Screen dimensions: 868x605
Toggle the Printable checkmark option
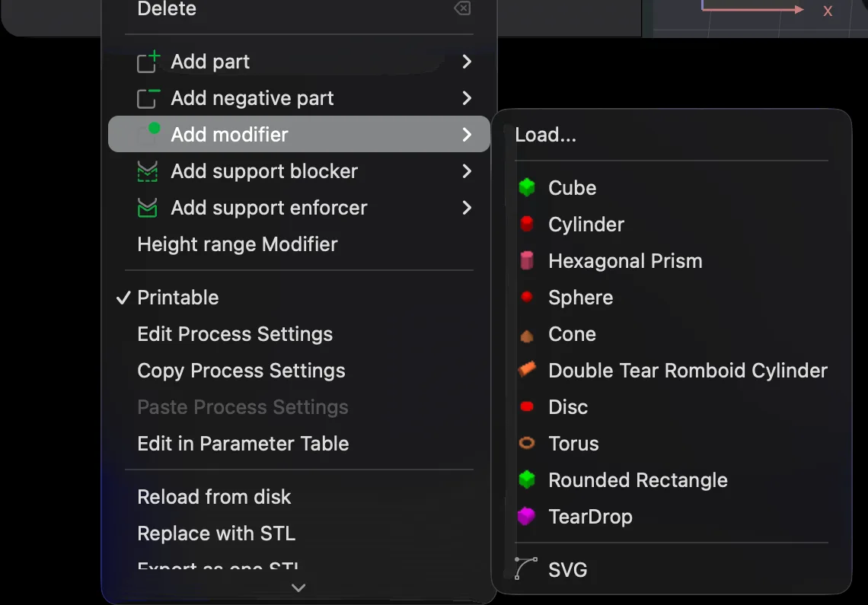click(123, 298)
